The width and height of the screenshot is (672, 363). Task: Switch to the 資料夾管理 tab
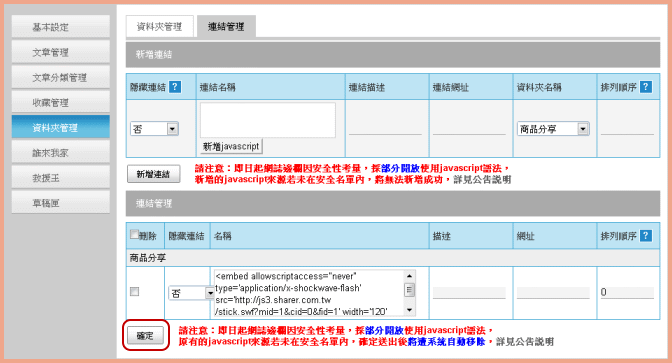[x=159, y=27]
